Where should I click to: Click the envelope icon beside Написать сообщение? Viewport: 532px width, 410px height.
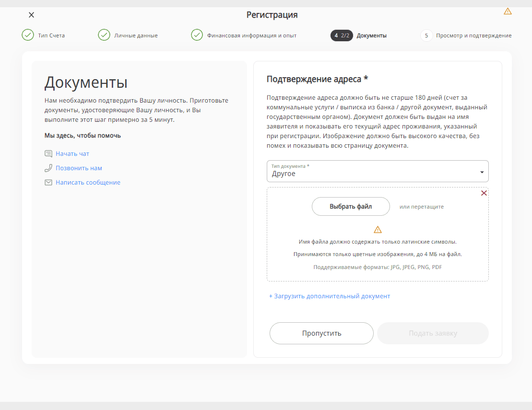(x=48, y=182)
